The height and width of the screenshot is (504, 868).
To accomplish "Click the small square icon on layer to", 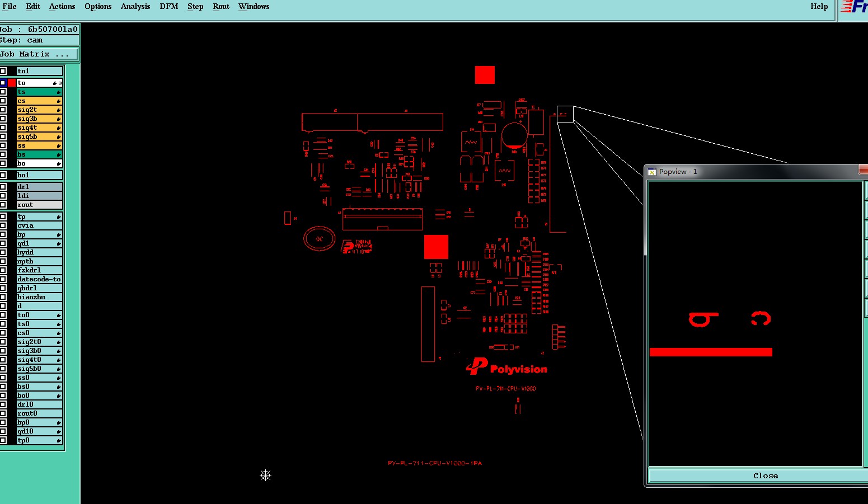I will (60, 83).
